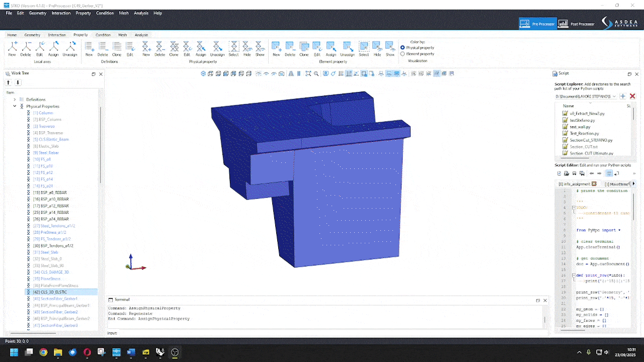This screenshot has width=644, height=362.
Task: Float the Work Tree panel
Action: 94,74
